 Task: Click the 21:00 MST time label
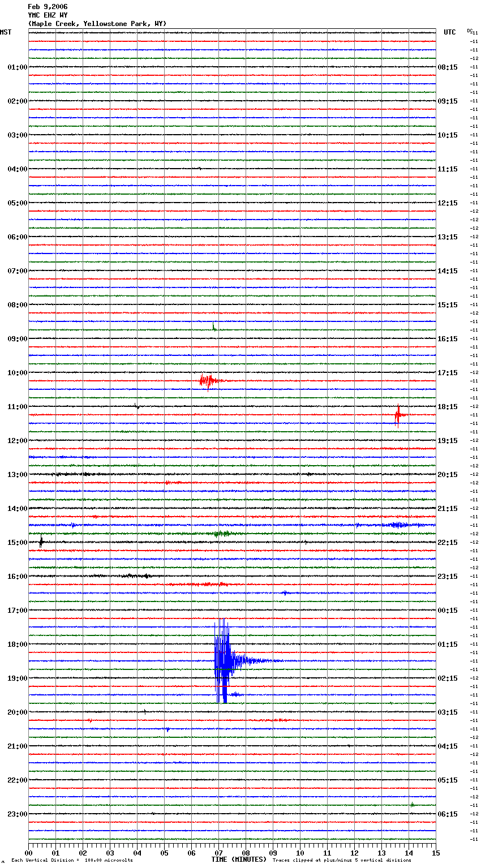(17, 746)
